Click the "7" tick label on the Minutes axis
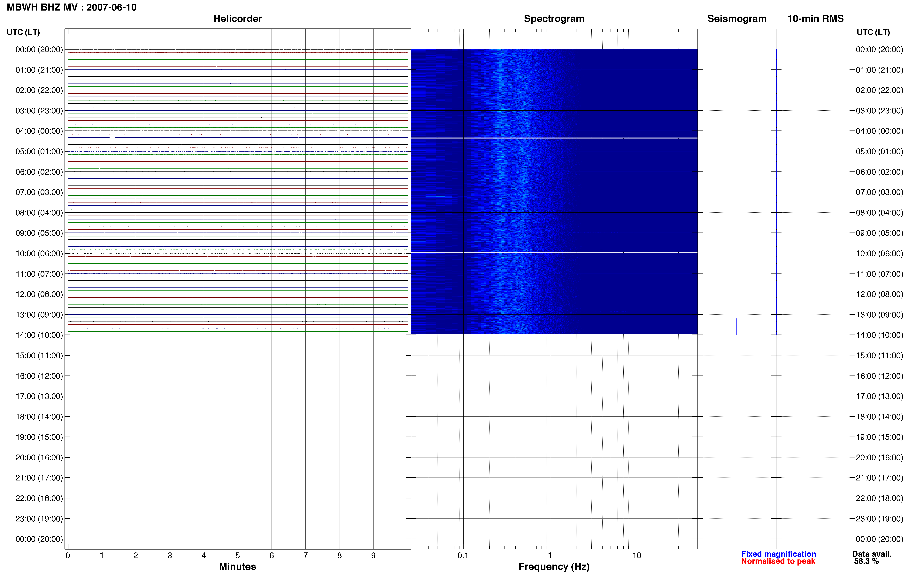924x578 pixels. pyautogui.click(x=306, y=555)
